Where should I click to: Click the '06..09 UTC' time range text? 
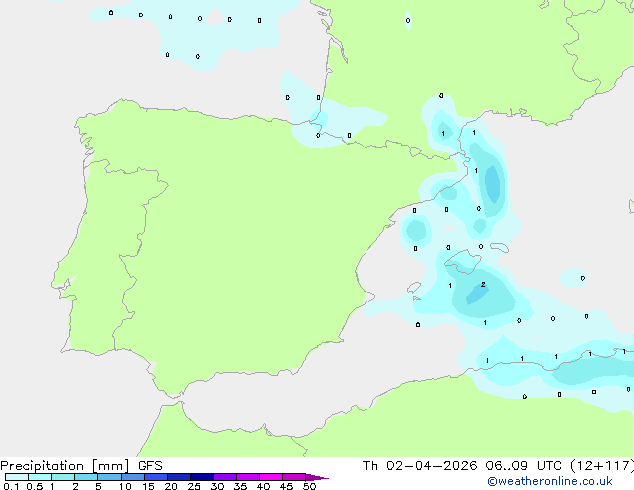click(524, 466)
